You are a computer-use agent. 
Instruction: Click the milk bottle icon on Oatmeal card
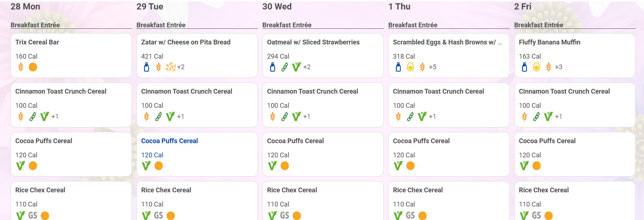click(x=273, y=67)
